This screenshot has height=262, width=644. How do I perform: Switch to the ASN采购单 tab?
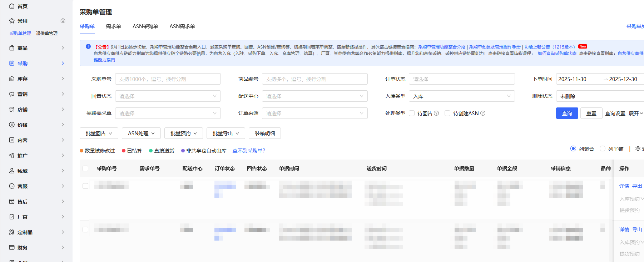[x=145, y=26]
